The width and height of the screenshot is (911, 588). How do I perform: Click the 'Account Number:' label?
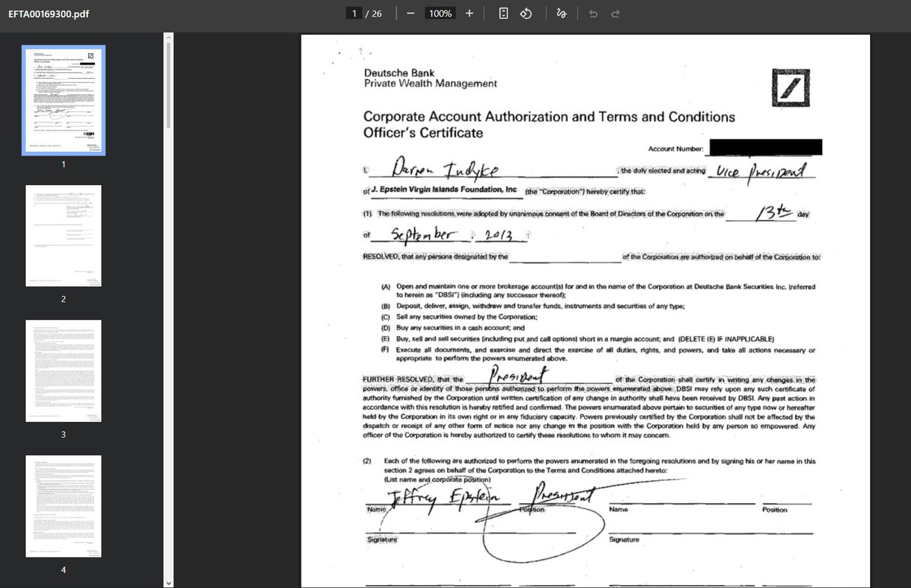(676, 149)
